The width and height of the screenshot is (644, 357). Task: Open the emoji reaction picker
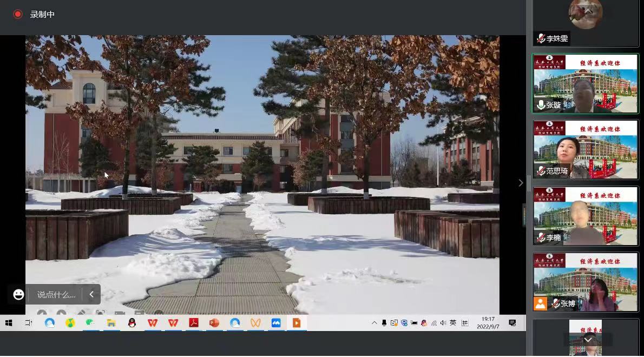19,294
